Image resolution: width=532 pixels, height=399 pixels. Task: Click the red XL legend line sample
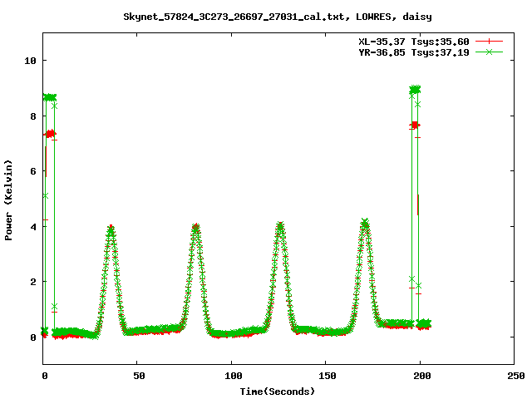tap(489, 42)
